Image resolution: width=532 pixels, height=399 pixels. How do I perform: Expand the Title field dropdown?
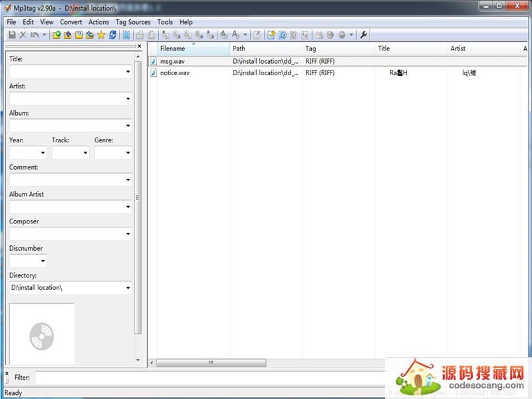tap(128, 72)
